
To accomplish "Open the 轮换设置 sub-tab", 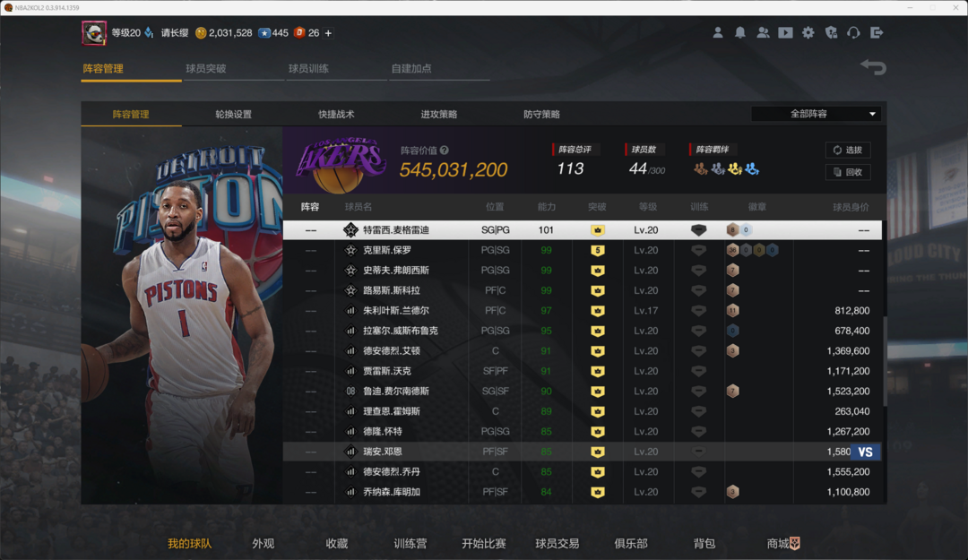I will [x=233, y=114].
